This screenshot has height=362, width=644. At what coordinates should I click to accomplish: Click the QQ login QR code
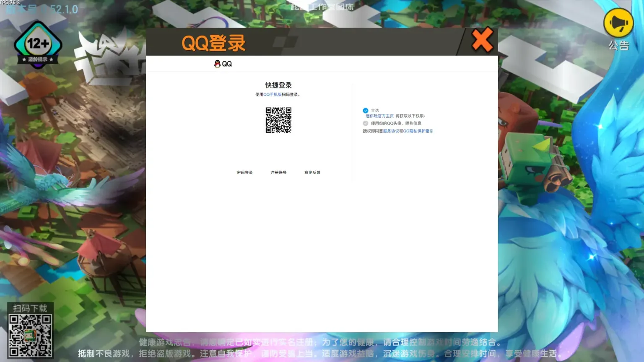pyautogui.click(x=278, y=120)
